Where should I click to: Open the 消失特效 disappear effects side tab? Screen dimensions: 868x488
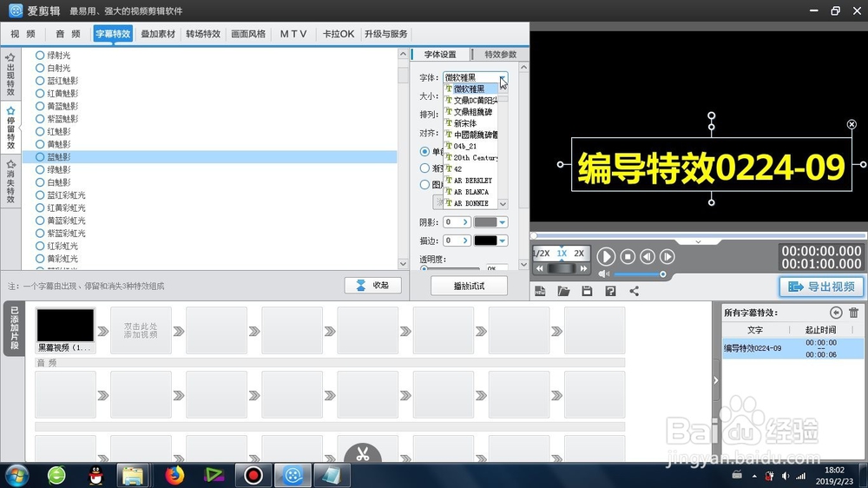click(x=10, y=181)
